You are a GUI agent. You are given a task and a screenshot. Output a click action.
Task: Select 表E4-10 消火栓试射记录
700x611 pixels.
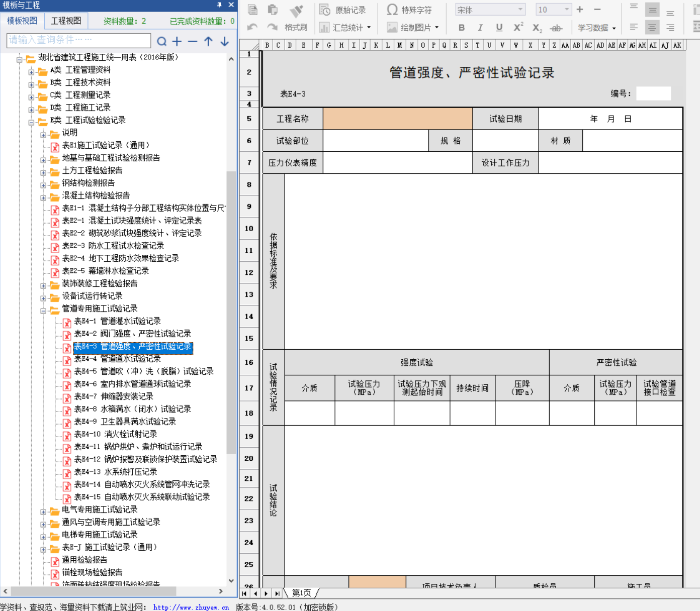pyautogui.click(x=115, y=434)
